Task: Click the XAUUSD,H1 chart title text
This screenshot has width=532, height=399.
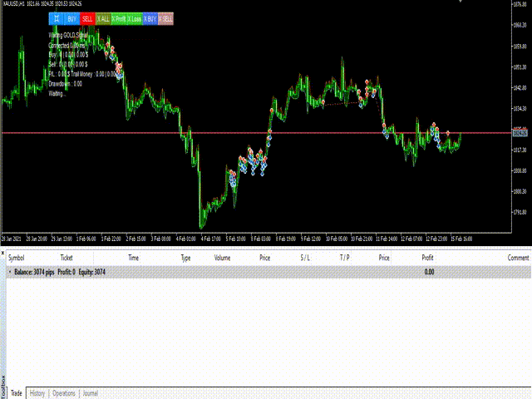Action: [15, 3]
